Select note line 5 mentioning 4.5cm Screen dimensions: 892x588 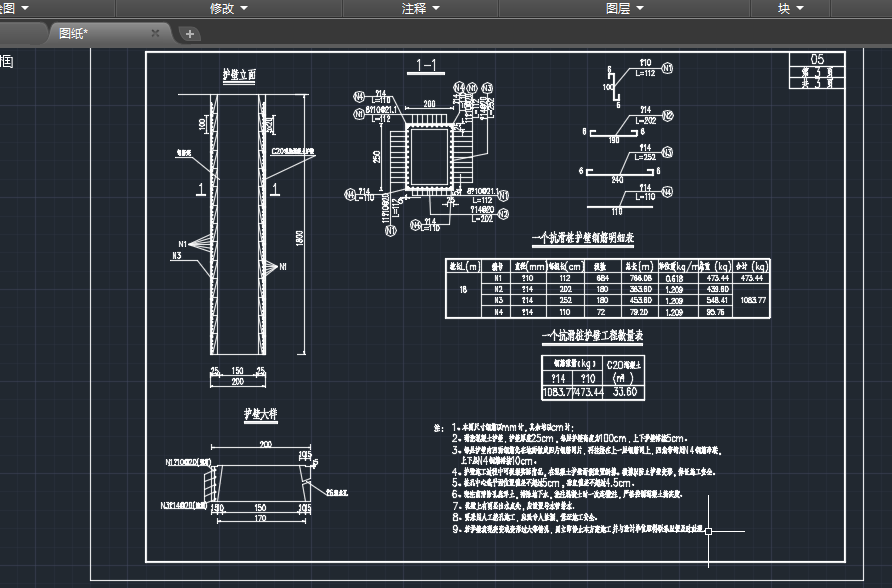[x=542, y=483]
